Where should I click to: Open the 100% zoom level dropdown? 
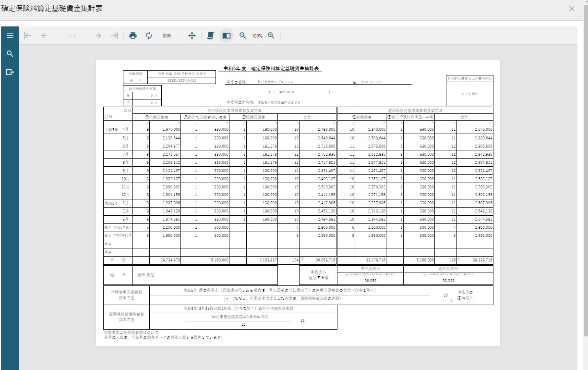[257, 37]
